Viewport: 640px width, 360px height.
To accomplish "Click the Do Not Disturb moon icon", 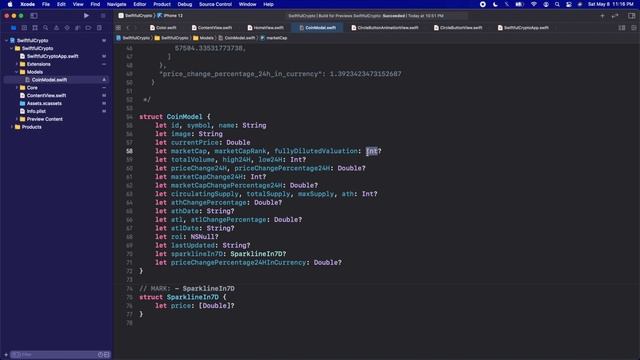I will pos(495,4).
